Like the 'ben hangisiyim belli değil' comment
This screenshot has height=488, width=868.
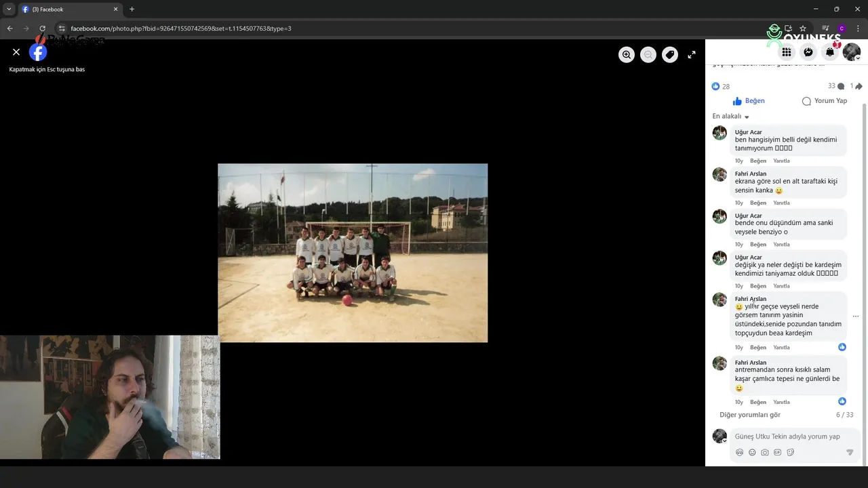click(x=758, y=161)
